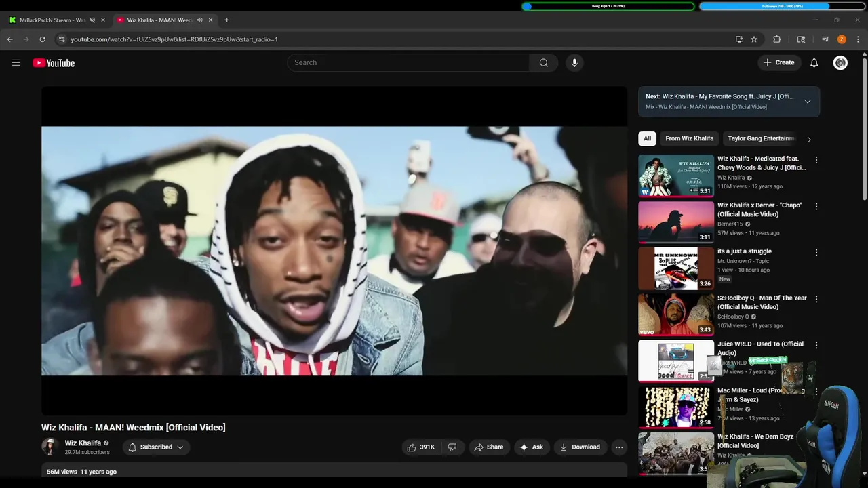The height and width of the screenshot is (488, 868).
Task: Open options for Man Of The Year
Action: (816, 299)
